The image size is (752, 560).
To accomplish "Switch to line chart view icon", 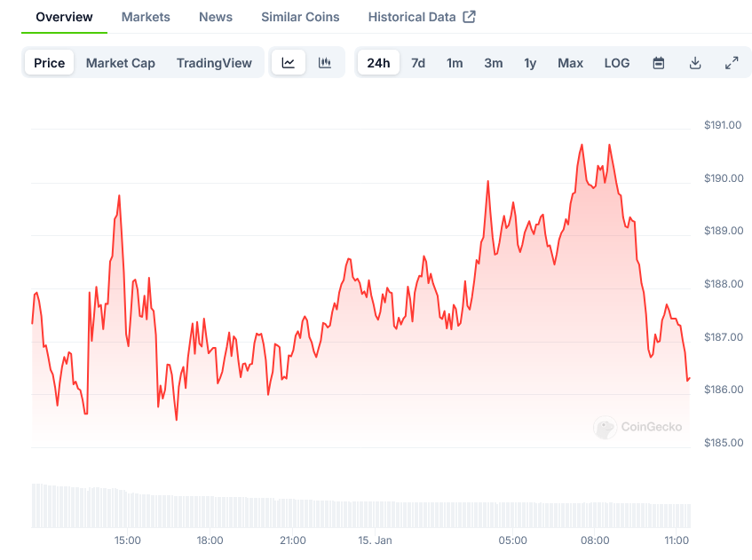I will point(289,63).
